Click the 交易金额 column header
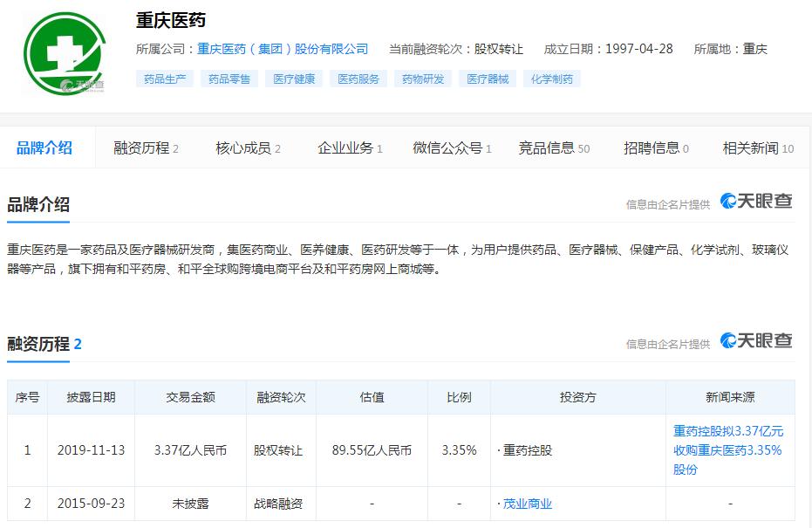812x528 pixels. click(x=190, y=397)
